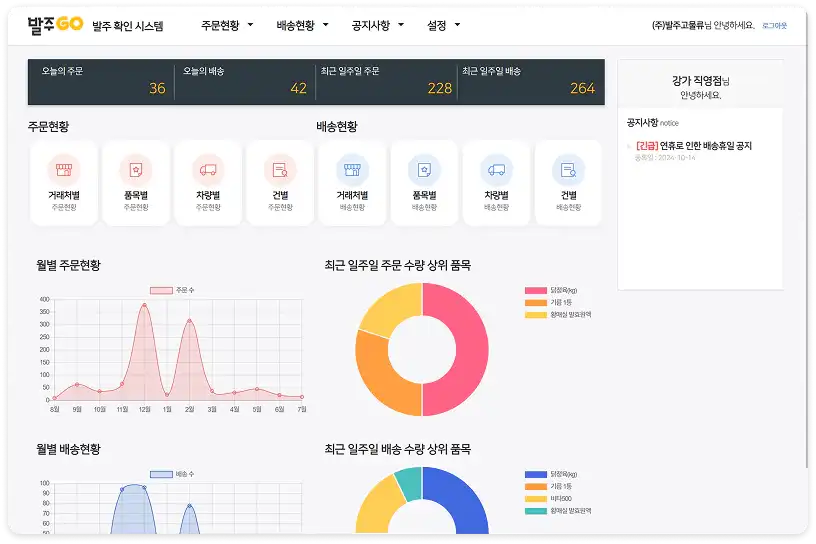
Task: Open the [긴급] 연휴로 인한 배송휴일 공지 notice
Action: coord(694,146)
